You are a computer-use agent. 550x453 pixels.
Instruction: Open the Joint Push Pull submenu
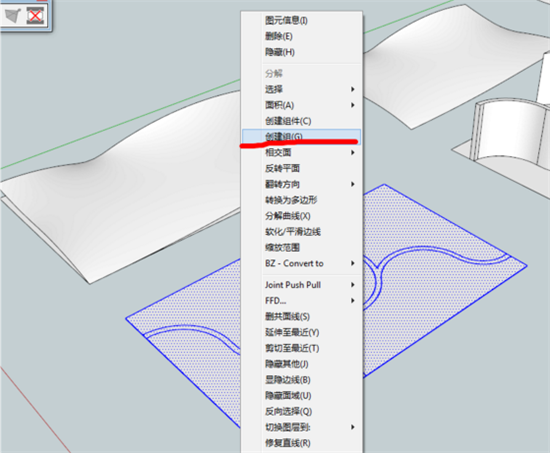click(x=301, y=285)
